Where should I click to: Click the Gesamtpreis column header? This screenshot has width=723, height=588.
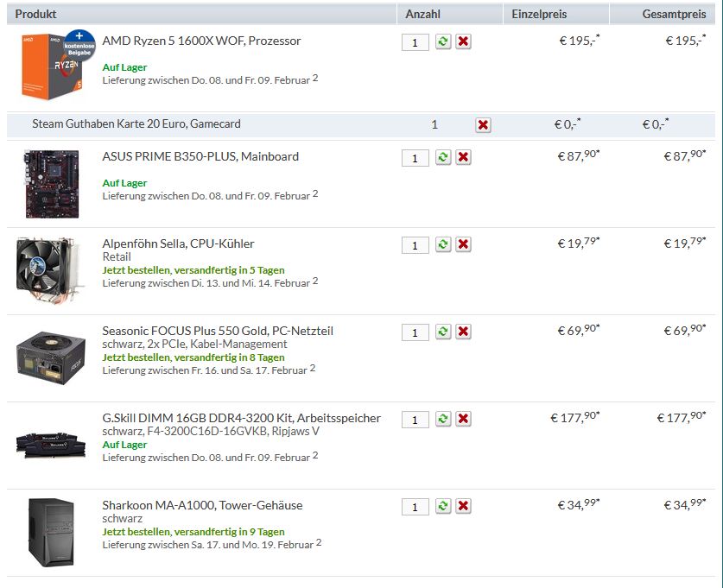[x=674, y=14]
